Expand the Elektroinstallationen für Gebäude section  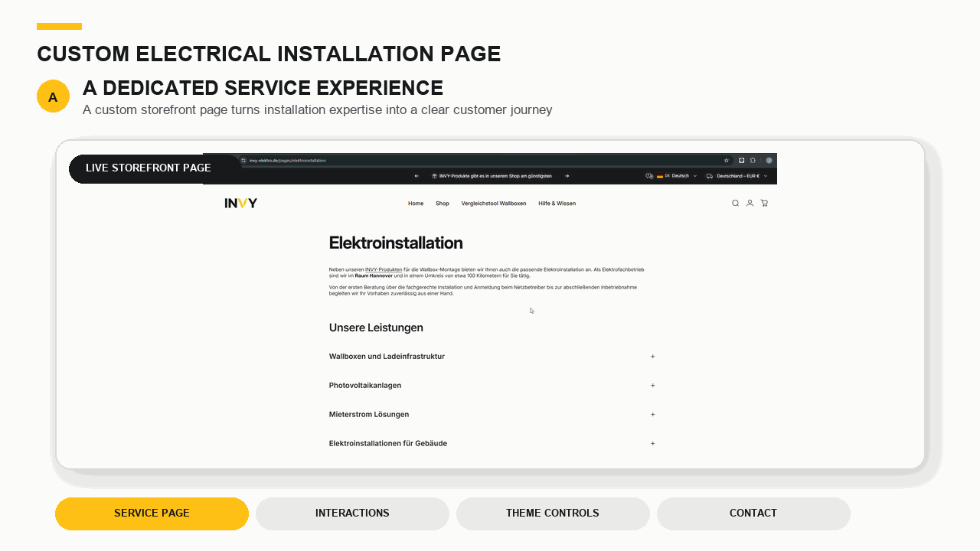click(492, 444)
